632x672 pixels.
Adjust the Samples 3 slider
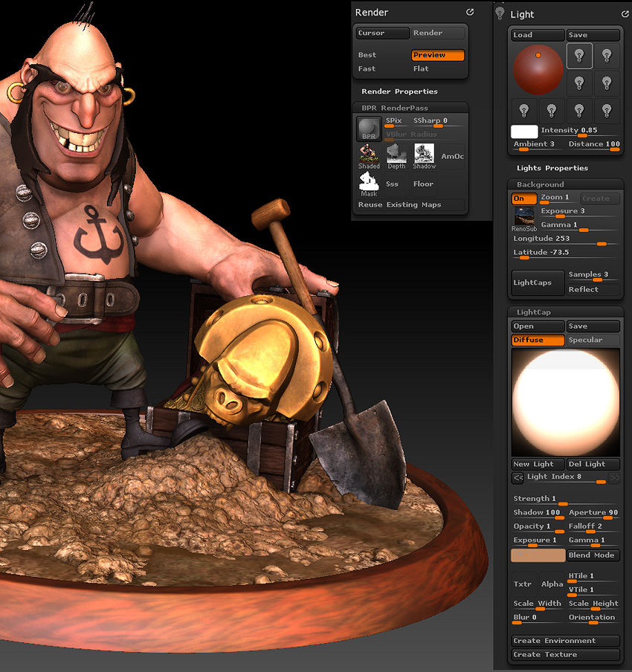point(593,275)
